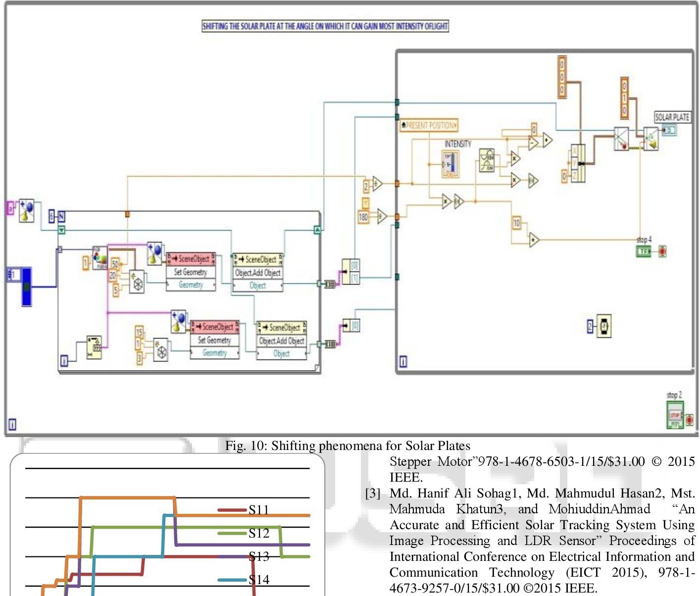Select the 180 numeric constant
Viewport: 700px width, 596px height.
click(364, 217)
